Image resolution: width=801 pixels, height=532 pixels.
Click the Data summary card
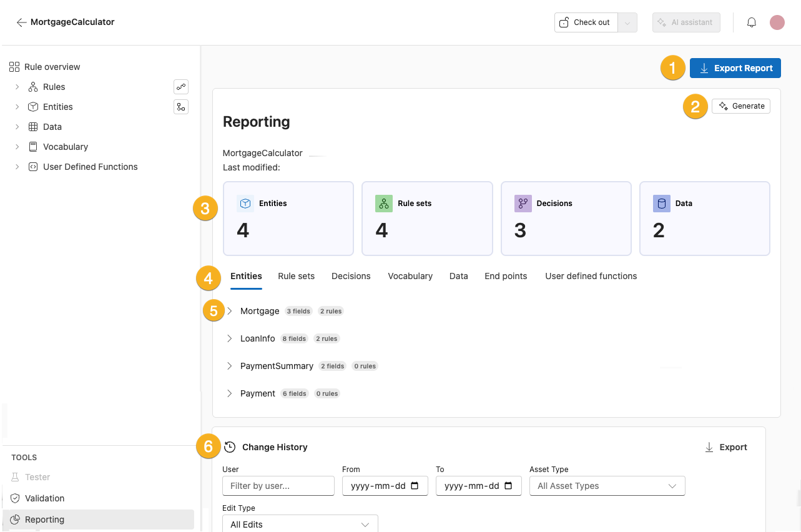point(705,219)
